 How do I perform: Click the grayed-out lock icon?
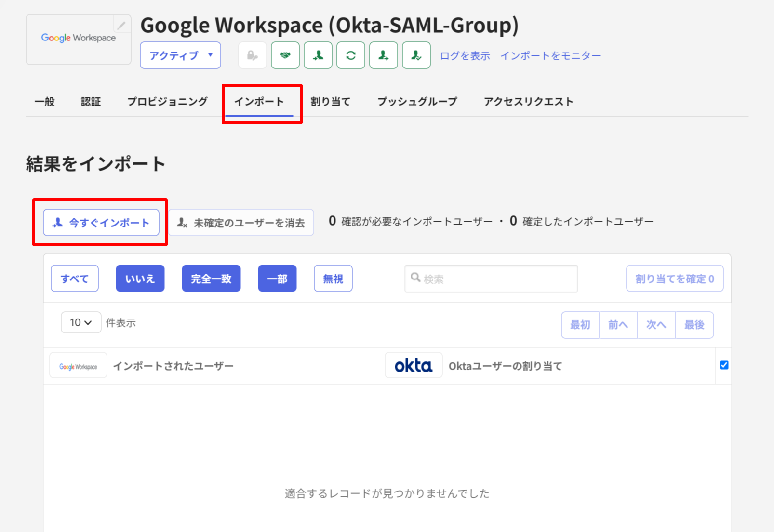pos(252,55)
